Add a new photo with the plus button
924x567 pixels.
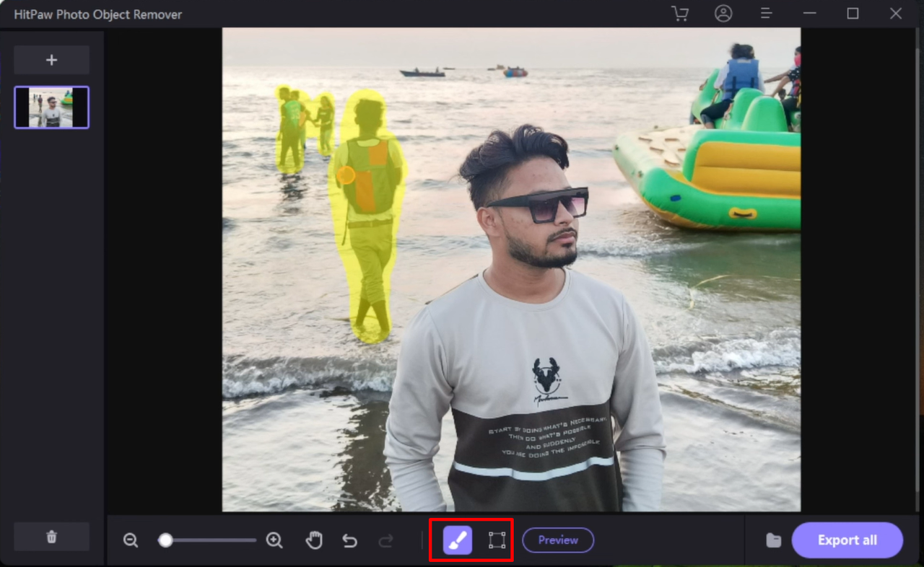click(x=51, y=59)
